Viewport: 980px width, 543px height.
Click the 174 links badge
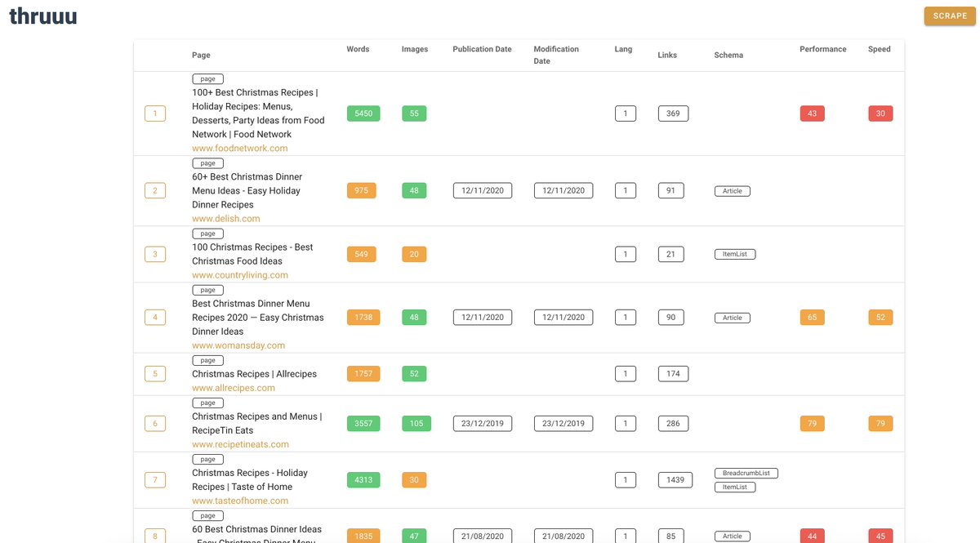[x=673, y=374]
